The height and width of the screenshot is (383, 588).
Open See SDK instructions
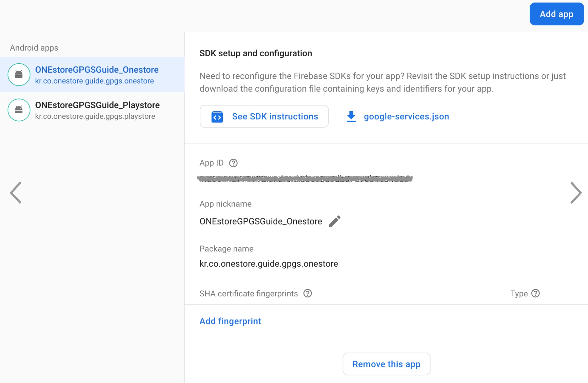[x=275, y=117]
